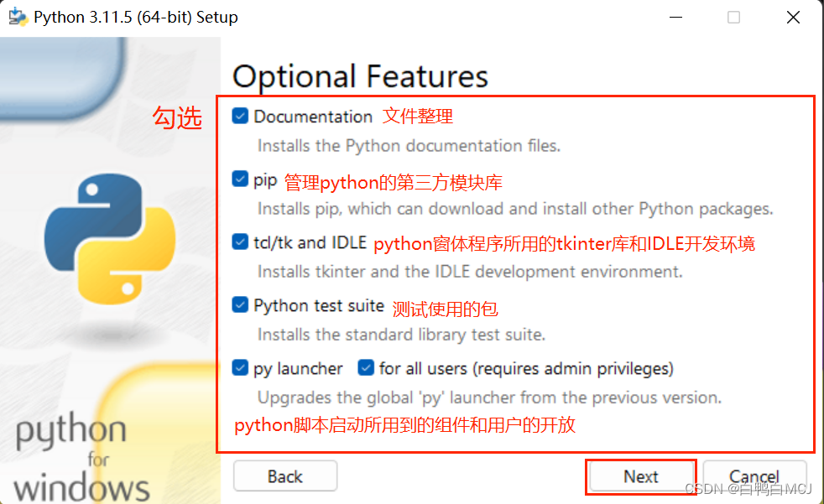Click the Python test suite label
The image size is (824, 504).
[319, 305]
